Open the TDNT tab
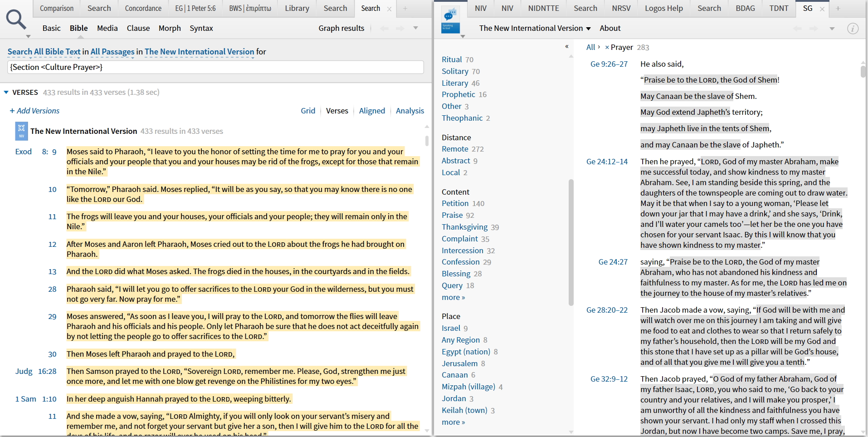This screenshot has width=868, height=437. [779, 8]
